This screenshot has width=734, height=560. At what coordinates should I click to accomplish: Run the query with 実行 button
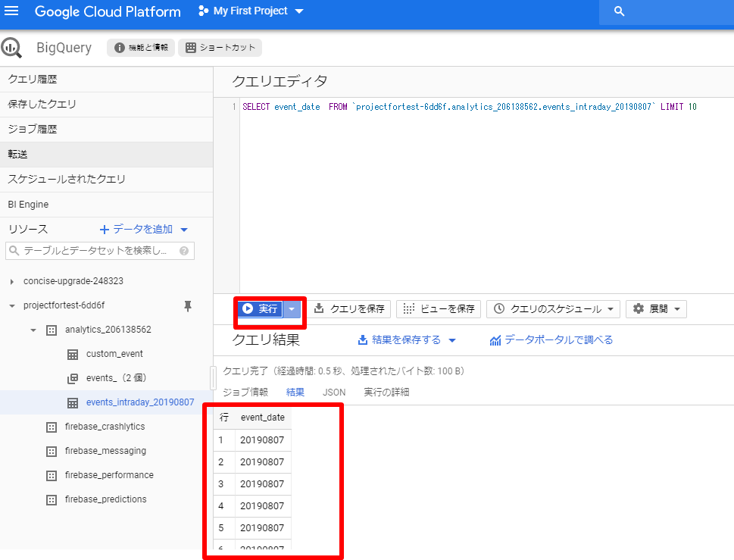pos(261,308)
